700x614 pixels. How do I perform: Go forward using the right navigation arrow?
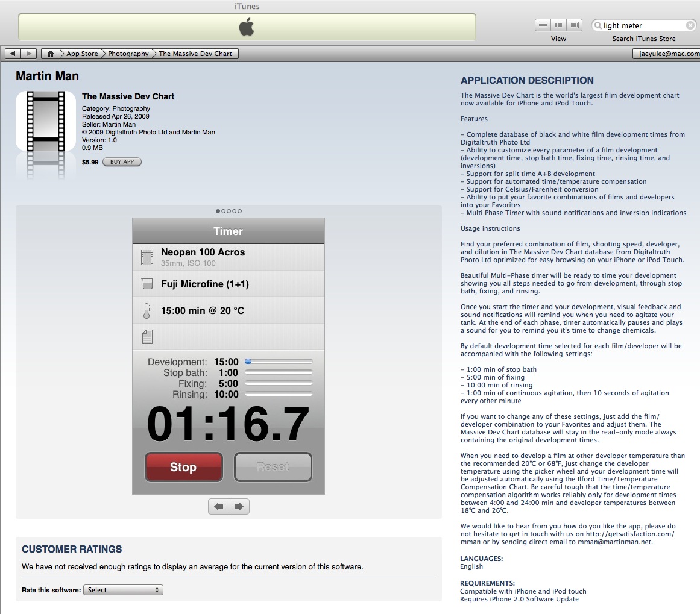[x=29, y=54]
